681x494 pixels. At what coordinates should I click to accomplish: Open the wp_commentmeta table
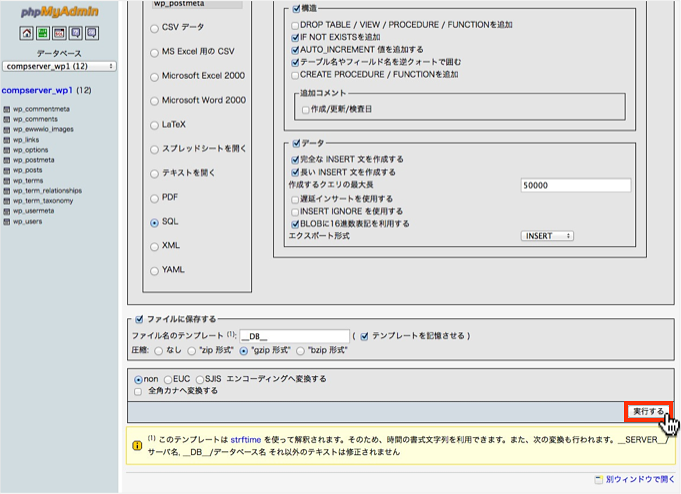coord(41,109)
